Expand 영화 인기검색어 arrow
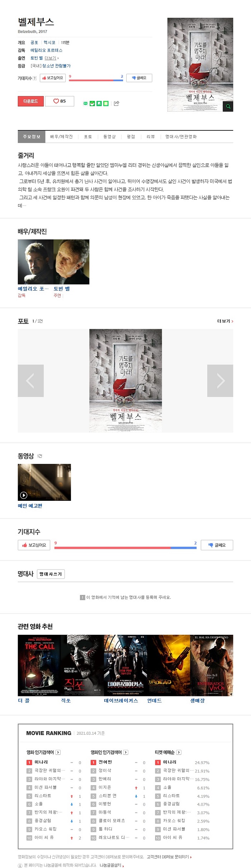This screenshot has width=251, height=868. click(x=58, y=752)
